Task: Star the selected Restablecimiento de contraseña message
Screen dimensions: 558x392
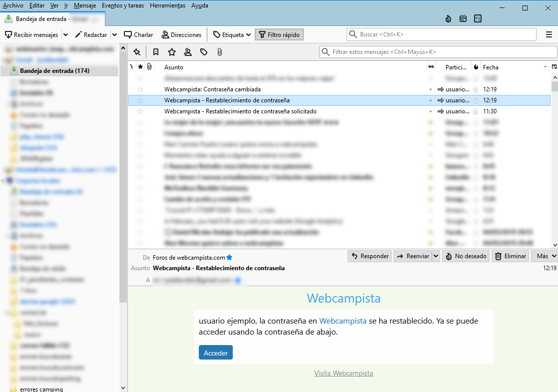Action: [140, 100]
